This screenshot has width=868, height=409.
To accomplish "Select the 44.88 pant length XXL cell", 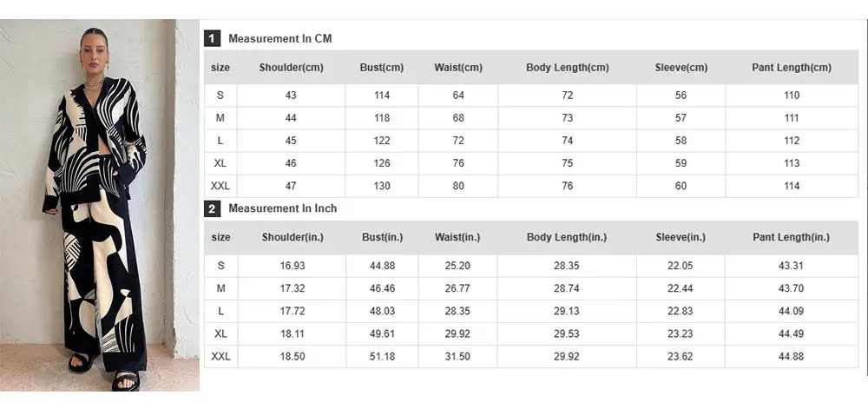I will 791,356.
